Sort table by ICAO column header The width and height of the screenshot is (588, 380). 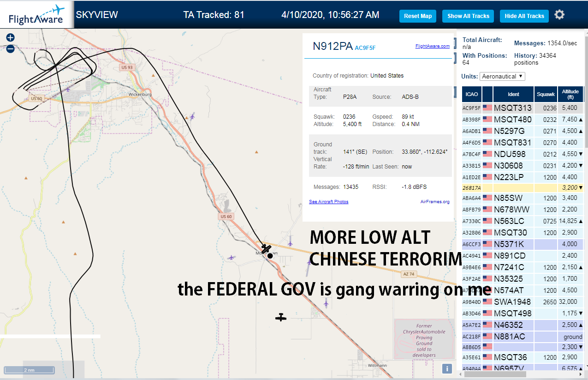[472, 94]
